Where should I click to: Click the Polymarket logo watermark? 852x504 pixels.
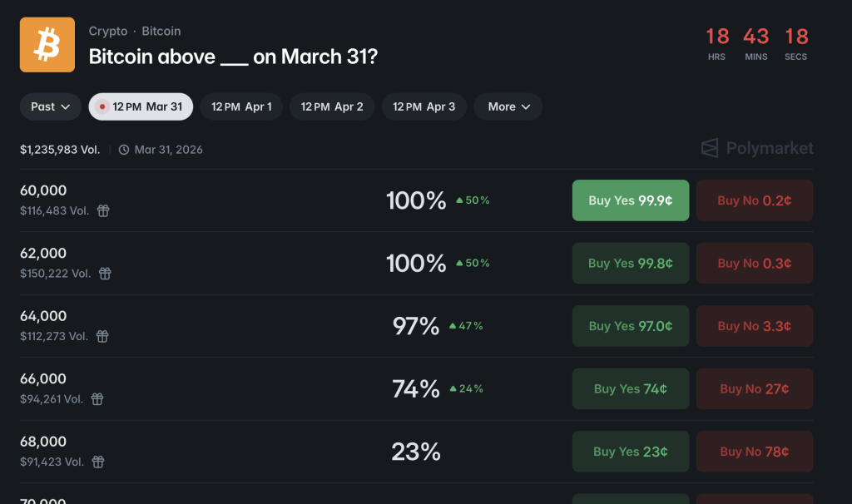tap(756, 149)
